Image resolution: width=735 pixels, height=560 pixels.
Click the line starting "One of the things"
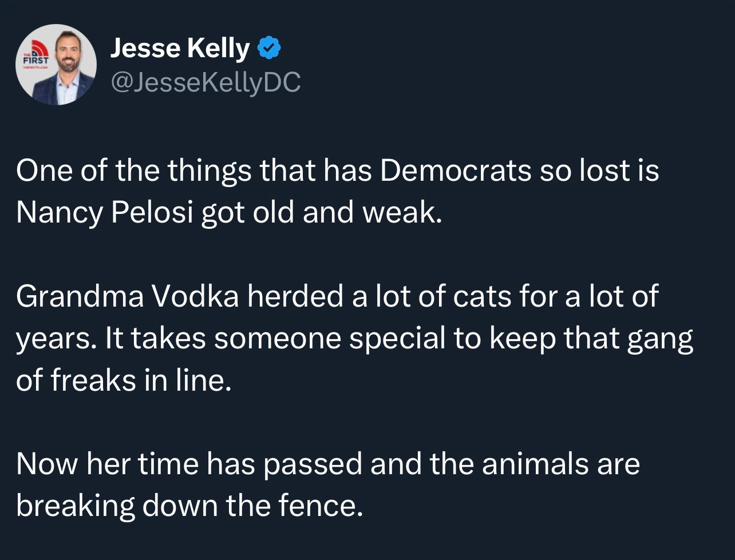click(x=338, y=172)
